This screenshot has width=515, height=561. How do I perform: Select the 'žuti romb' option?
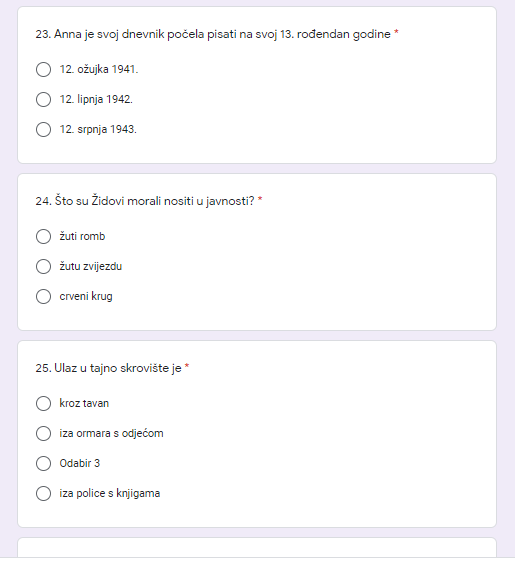pos(43,236)
